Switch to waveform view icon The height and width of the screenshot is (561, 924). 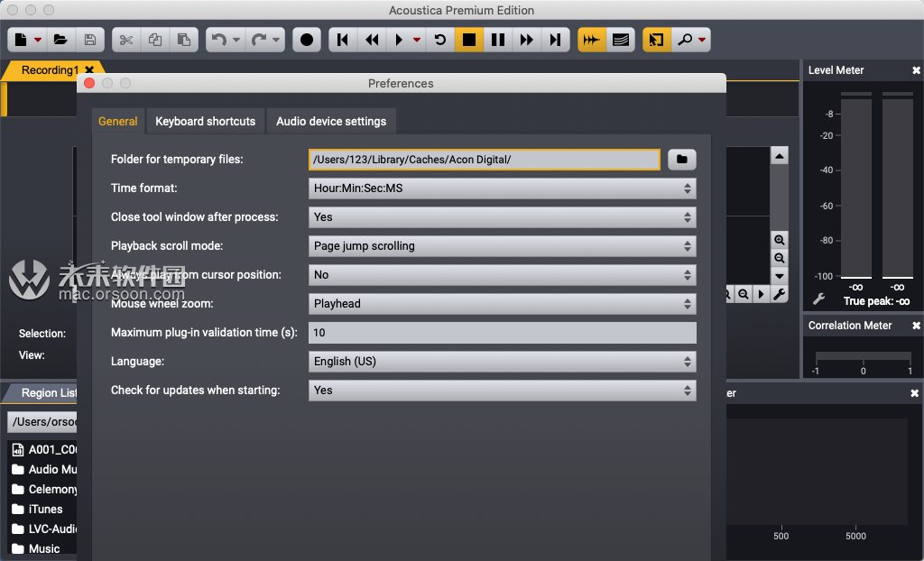592,40
